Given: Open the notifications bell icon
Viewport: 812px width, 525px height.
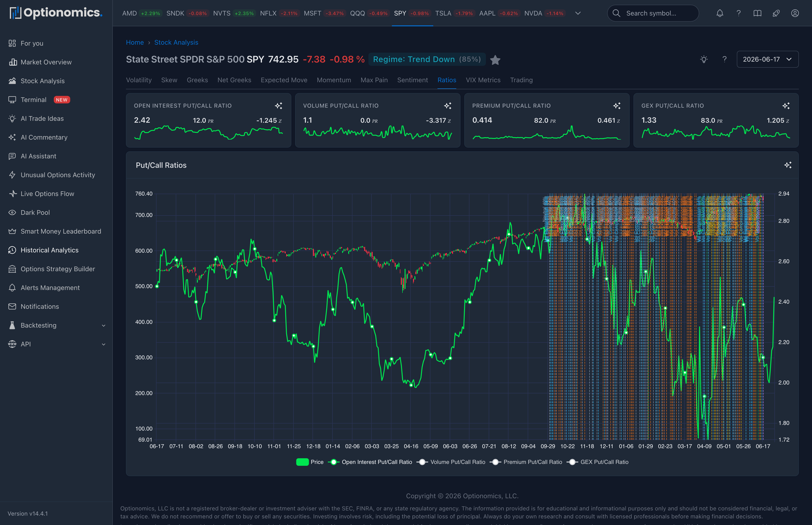Looking at the screenshot, I should [x=720, y=13].
